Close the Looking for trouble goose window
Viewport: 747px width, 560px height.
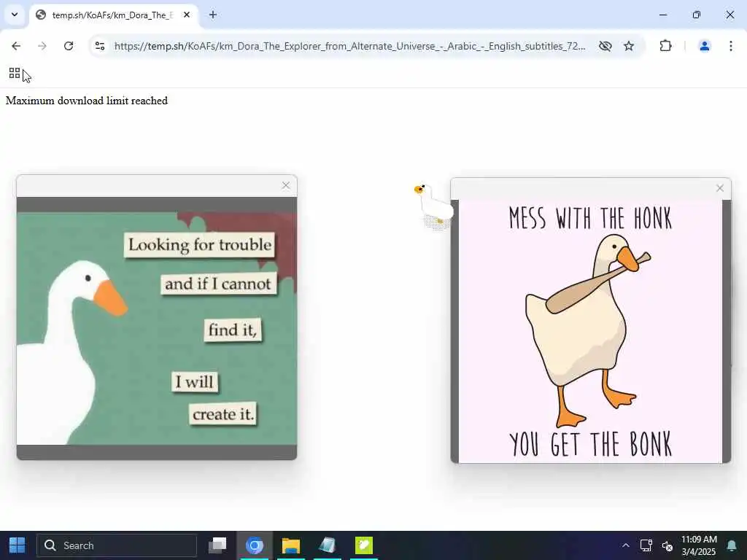pos(286,185)
